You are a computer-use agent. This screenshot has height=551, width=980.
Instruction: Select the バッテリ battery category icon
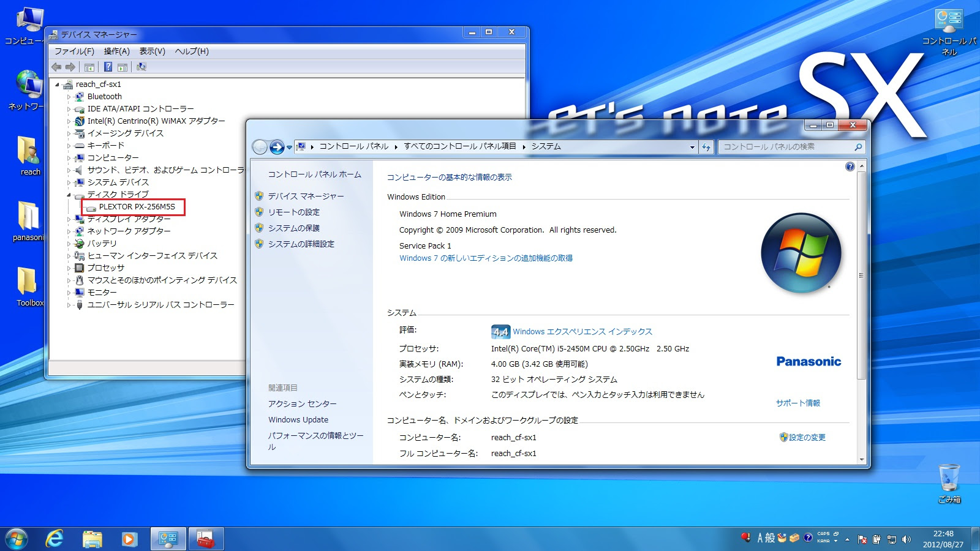tap(79, 244)
